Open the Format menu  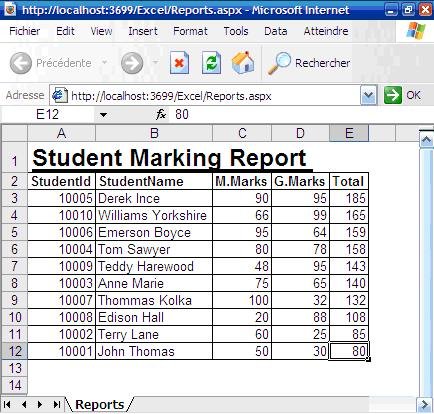coord(190,31)
